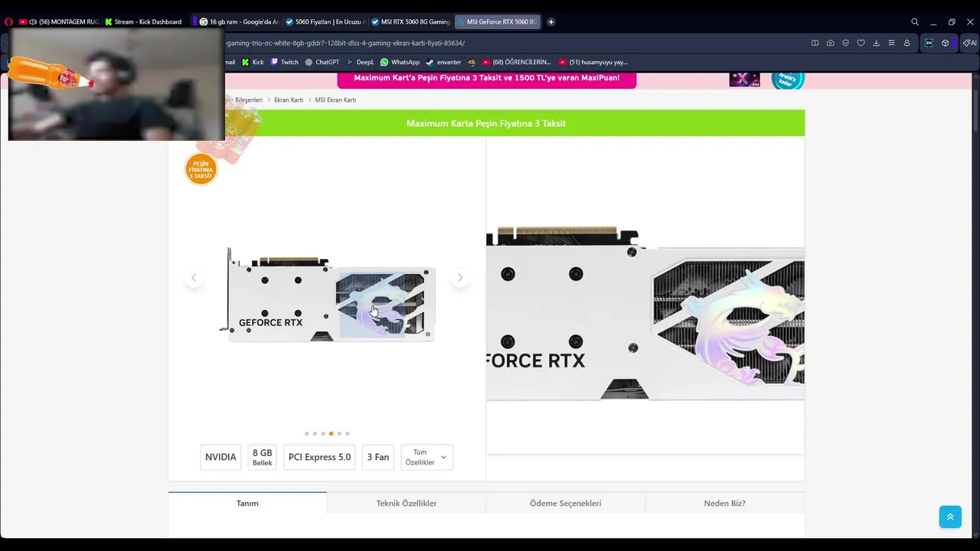Click the scroll-to-top blue arrow button

click(950, 517)
